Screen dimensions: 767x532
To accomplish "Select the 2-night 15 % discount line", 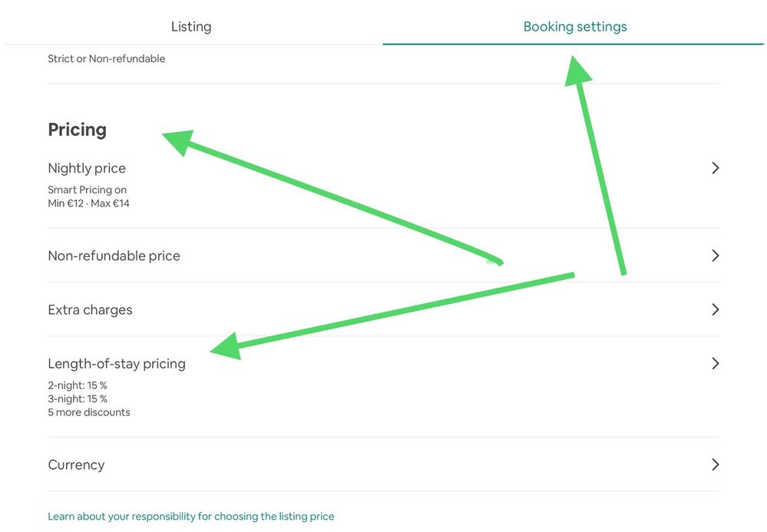I will pos(78,385).
